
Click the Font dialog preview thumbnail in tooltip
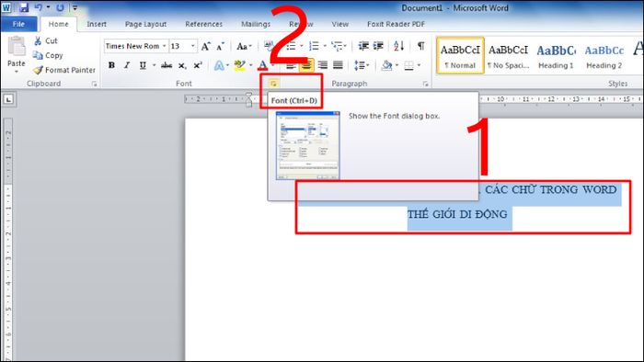(x=307, y=145)
